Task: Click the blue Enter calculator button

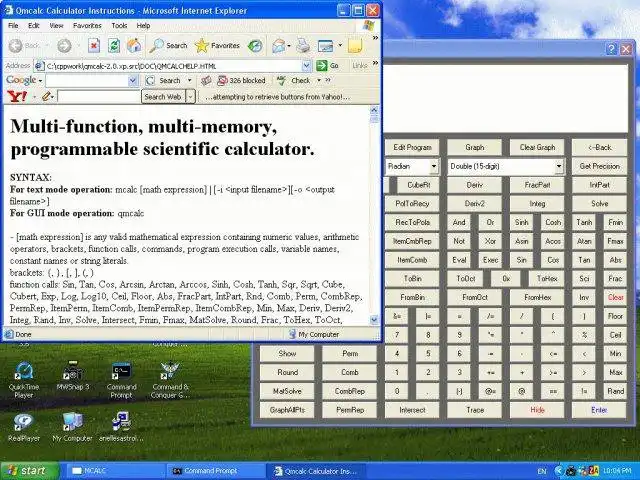Action: 600,410
